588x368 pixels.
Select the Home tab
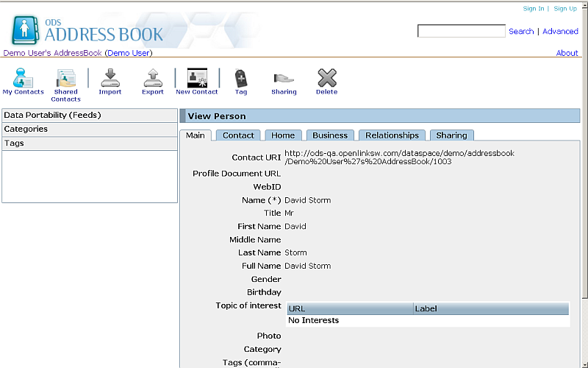point(283,135)
